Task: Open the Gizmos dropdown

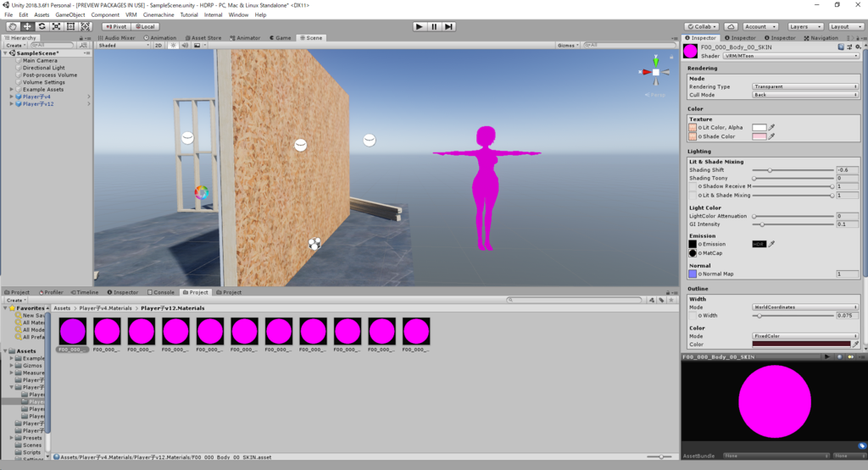Action: (x=568, y=46)
